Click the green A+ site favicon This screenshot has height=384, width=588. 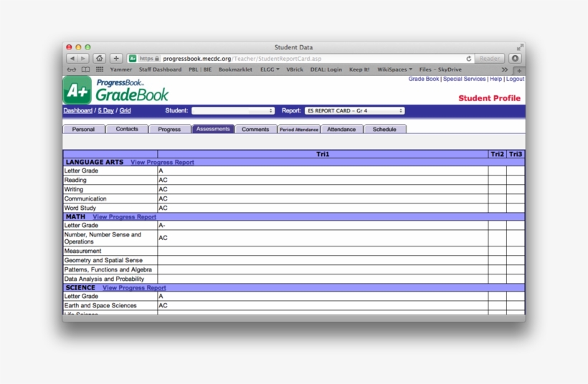[x=133, y=59]
